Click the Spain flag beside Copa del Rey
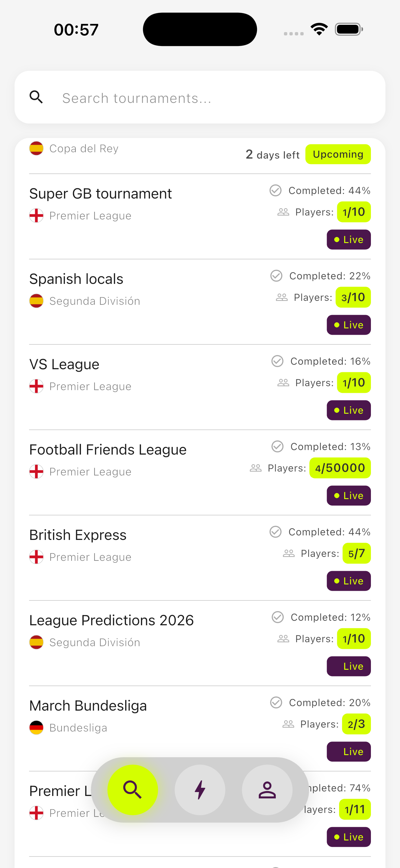This screenshot has width=400, height=868. point(36,148)
